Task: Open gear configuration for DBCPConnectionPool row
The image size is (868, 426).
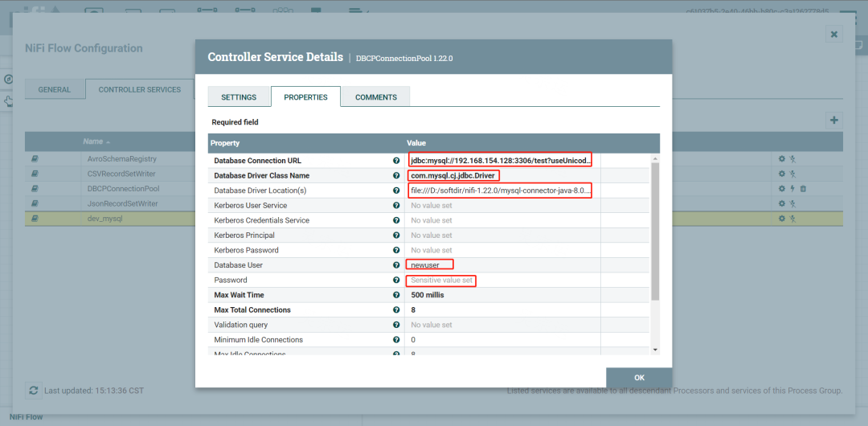Action: click(x=782, y=189)
